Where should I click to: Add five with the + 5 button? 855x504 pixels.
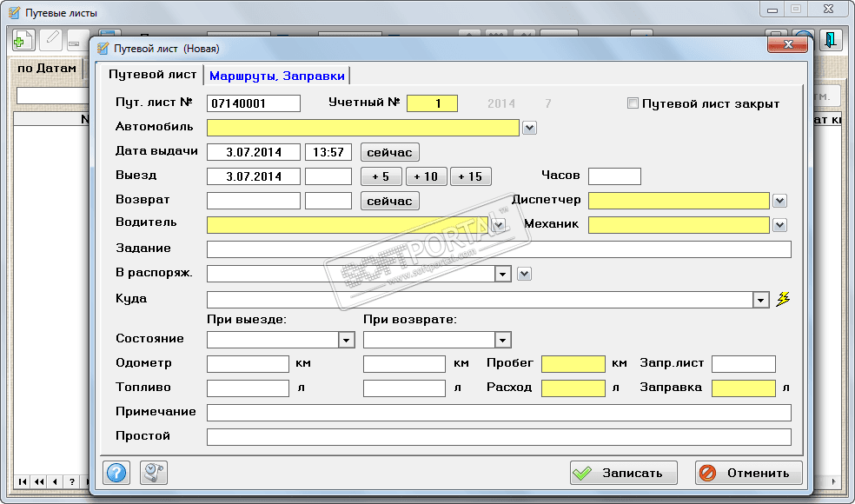pos(381,176)
